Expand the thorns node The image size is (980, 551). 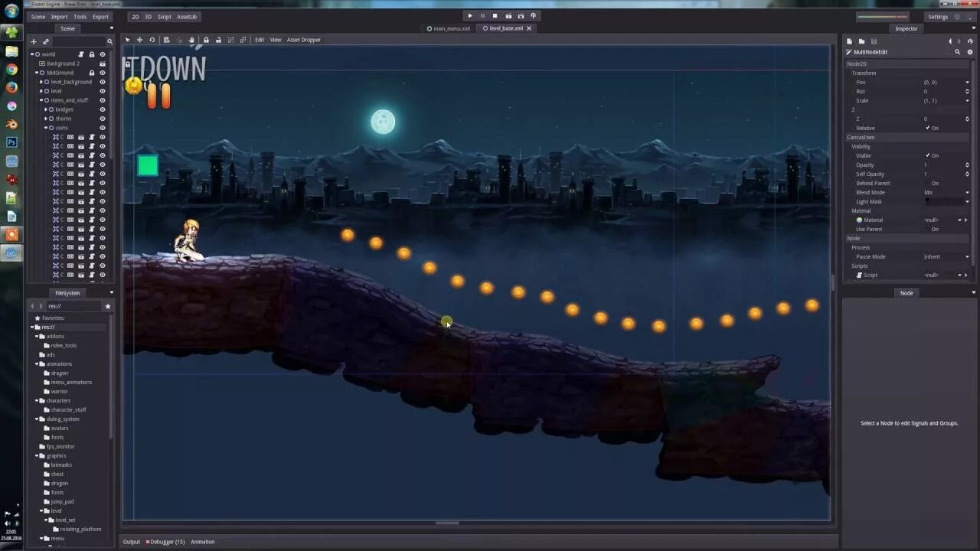46,119
